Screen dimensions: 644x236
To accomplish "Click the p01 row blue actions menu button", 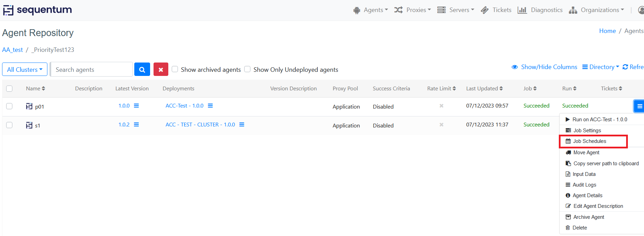I will coord(639,106).
